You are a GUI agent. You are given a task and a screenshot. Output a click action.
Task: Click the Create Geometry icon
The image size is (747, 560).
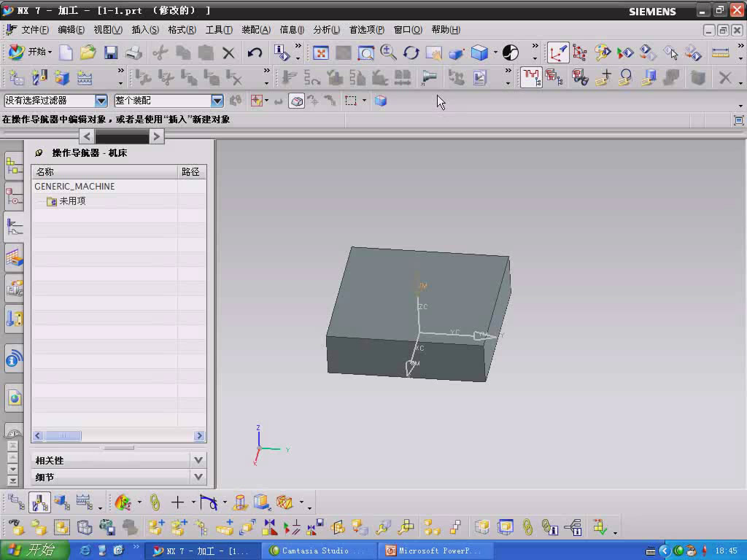[x=61, y=77]
